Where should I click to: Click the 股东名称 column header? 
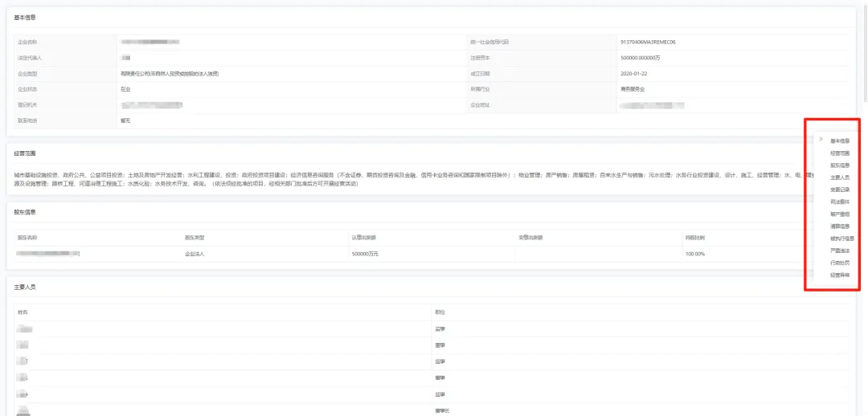pyautogui.click(x=27, y=238)
